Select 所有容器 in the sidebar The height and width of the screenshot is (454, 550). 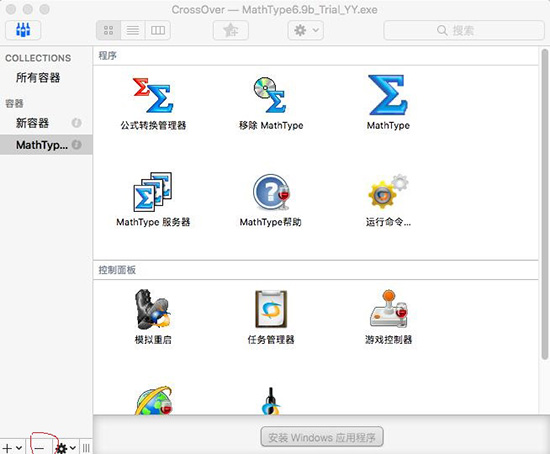(38, 78)
